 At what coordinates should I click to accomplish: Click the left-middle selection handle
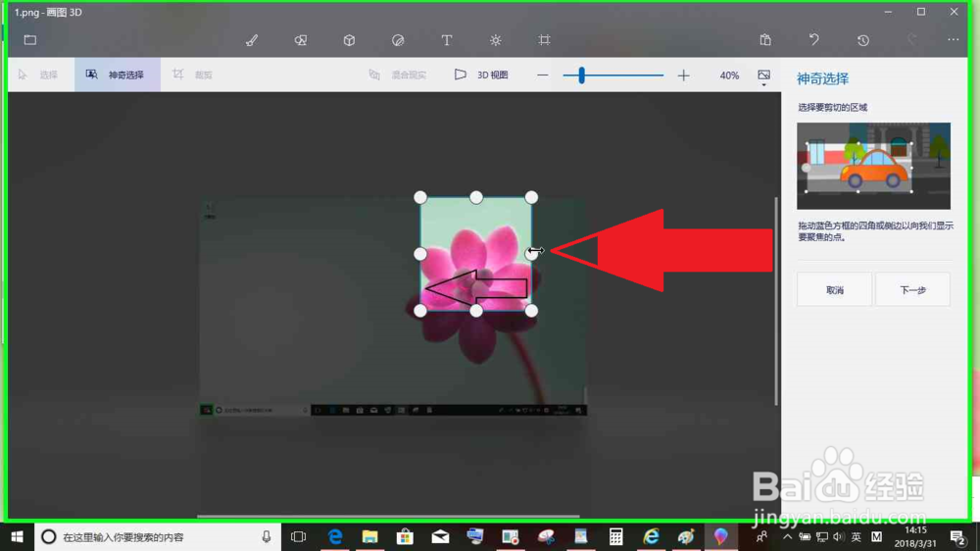point(420,254)
